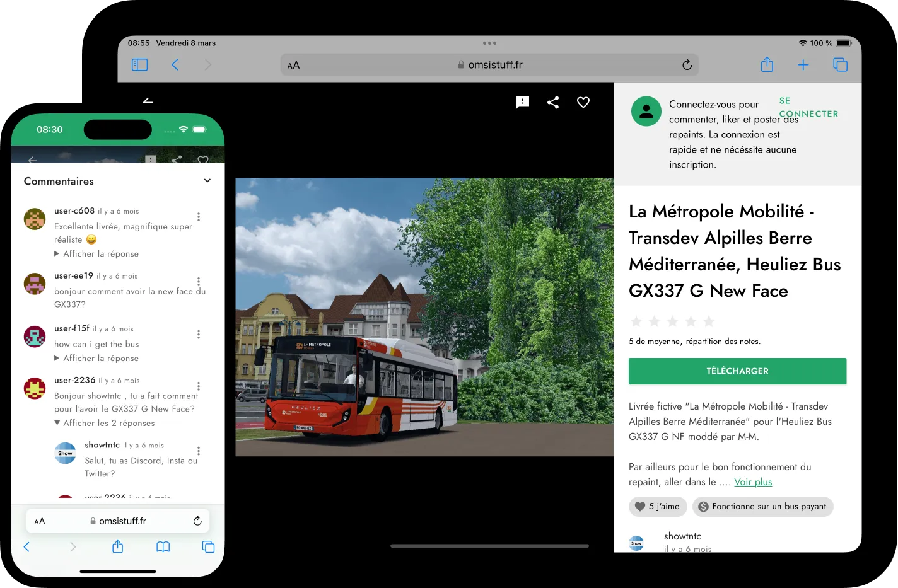This screenshot has height=588, width=898.
Task: Like the repaint with heart icon on iPad
Action: 583,102
